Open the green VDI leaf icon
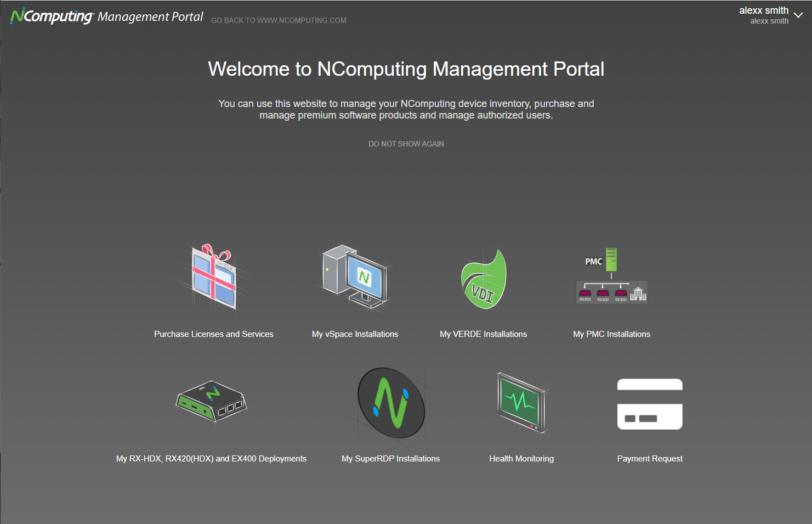The width and height of the screenshot is (812, 524). tap(484, 278)
